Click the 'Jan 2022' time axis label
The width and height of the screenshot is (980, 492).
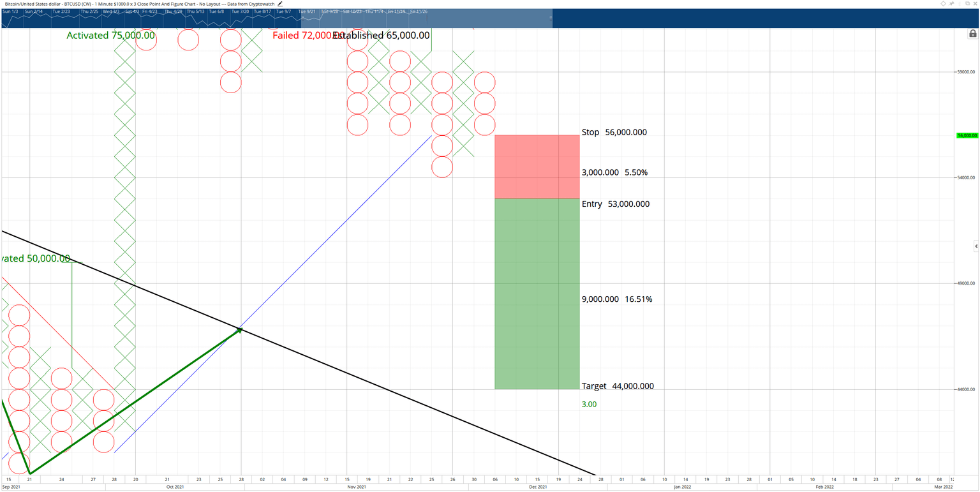[682, 487]
